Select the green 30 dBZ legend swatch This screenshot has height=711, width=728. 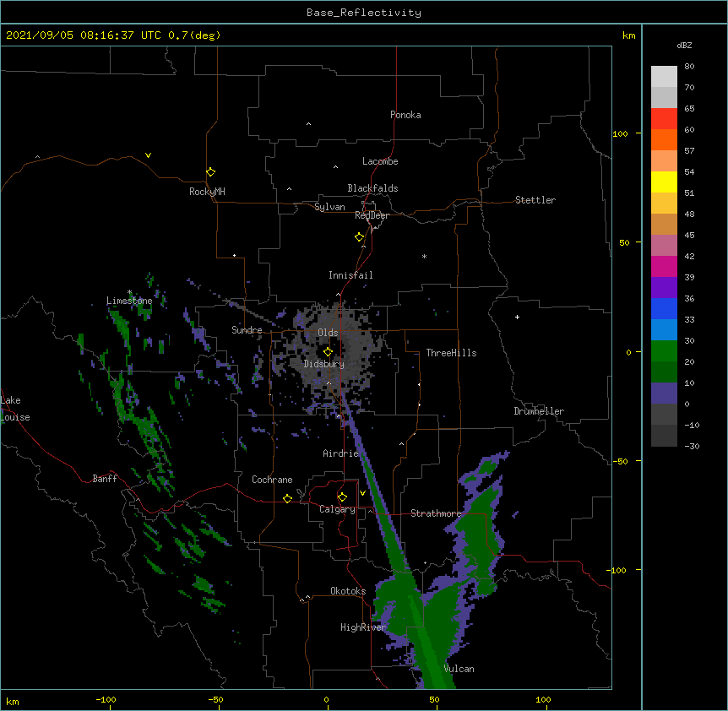click(x=664, y=351)
